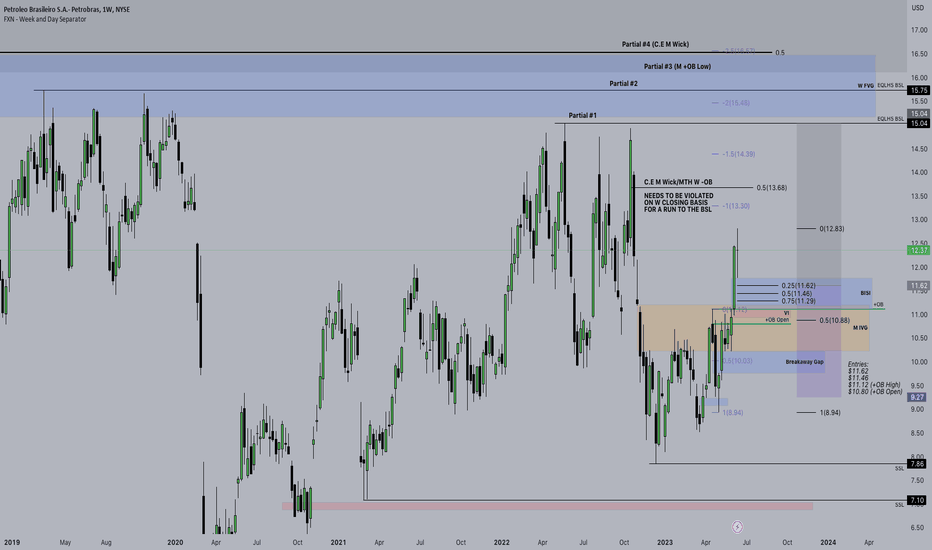Select the FXN - Week and Day Separator indicator label
The height and width of the screenshot is (550, 932).
(x=45, y=19)
